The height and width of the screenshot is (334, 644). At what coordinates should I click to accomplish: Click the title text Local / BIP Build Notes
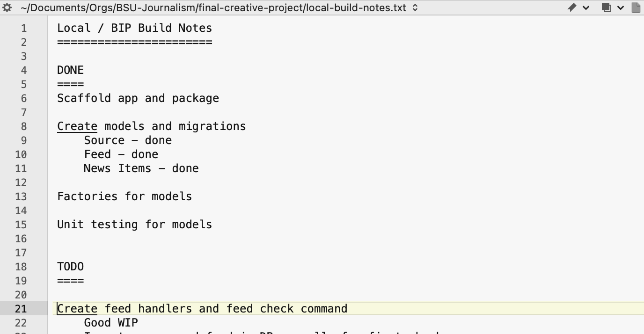coord(135,28)
